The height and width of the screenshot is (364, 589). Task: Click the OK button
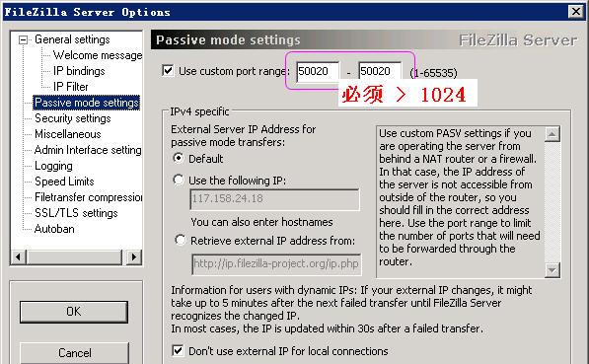pos(74,312)
